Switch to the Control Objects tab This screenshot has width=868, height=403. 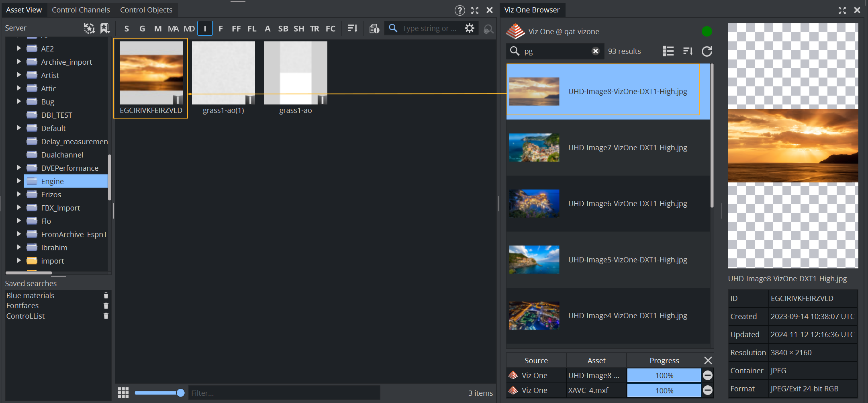click(x=146, y=10)
